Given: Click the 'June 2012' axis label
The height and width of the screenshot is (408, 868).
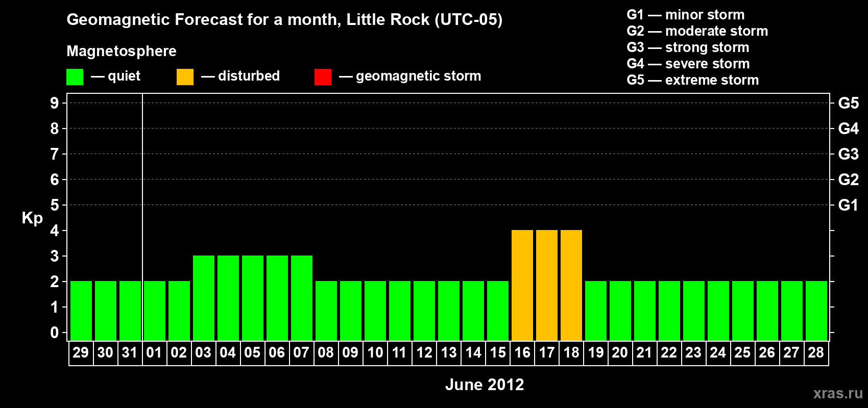Looking at the screenshot, I should (485, 385).
